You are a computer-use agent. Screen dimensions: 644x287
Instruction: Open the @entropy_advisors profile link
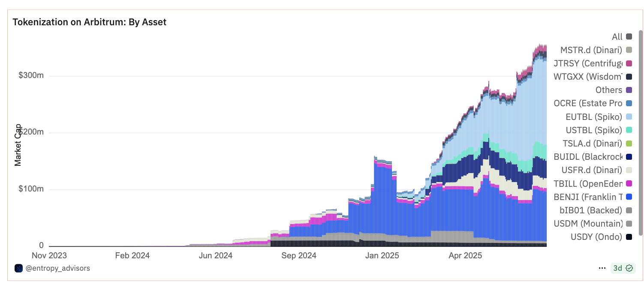pos(58,268)
